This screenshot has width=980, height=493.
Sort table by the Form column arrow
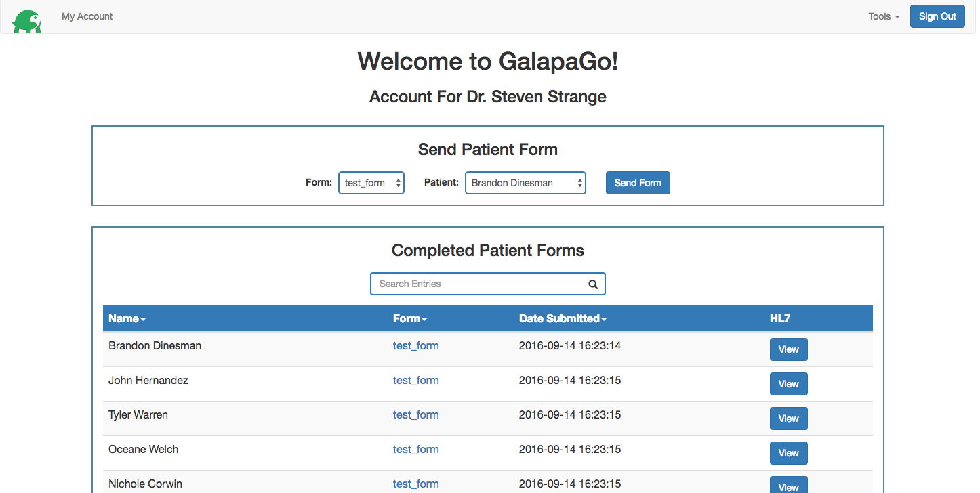[425, 318]
